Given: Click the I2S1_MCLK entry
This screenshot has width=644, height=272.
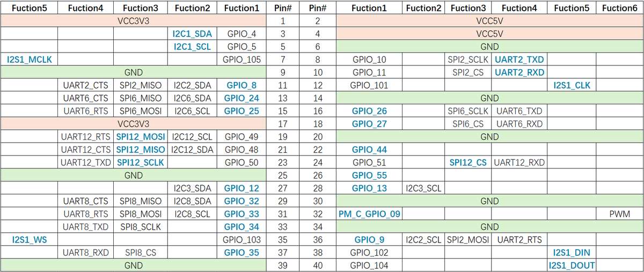Looking at the screenshot, I should coord(30,60).
